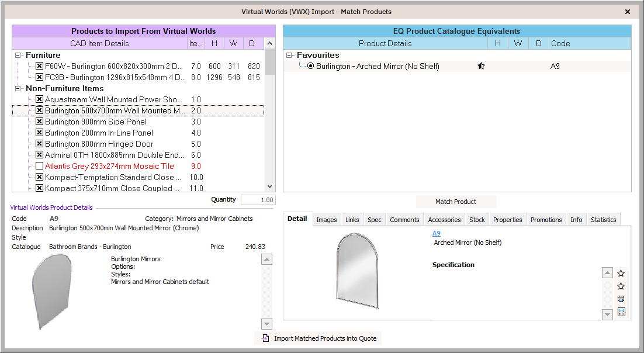Collapse the Favourites tree node
This screenshot has width=644, height=353.
click(x=289, y=56)
